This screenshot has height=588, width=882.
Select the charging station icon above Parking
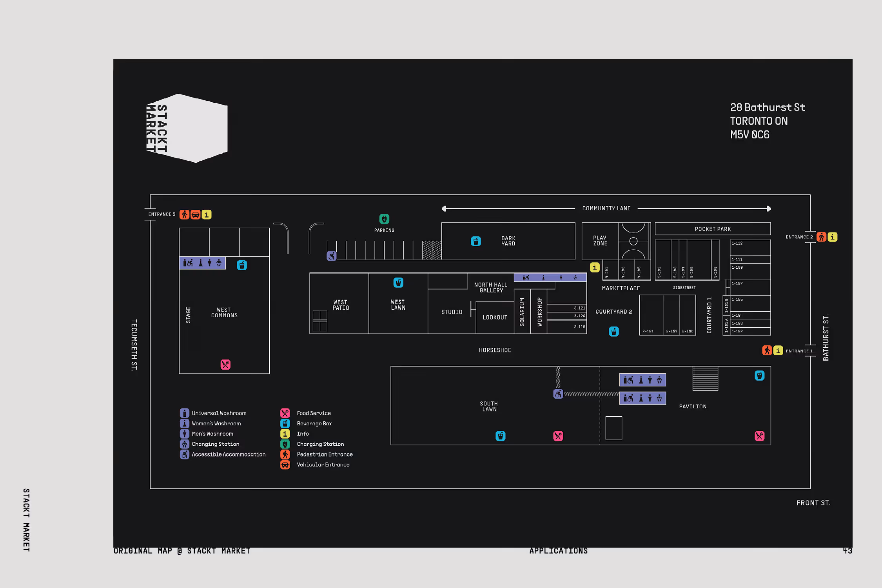click(x=384, y=219)
